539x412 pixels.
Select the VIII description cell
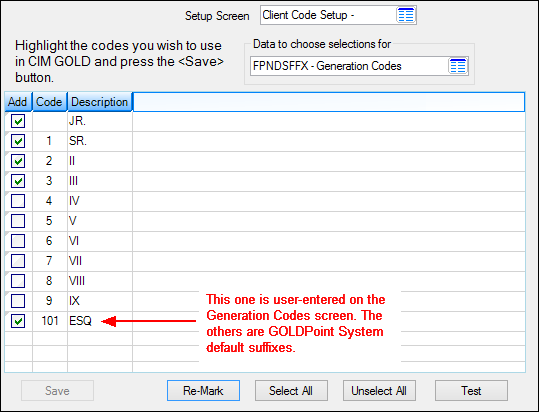point(100,281)
